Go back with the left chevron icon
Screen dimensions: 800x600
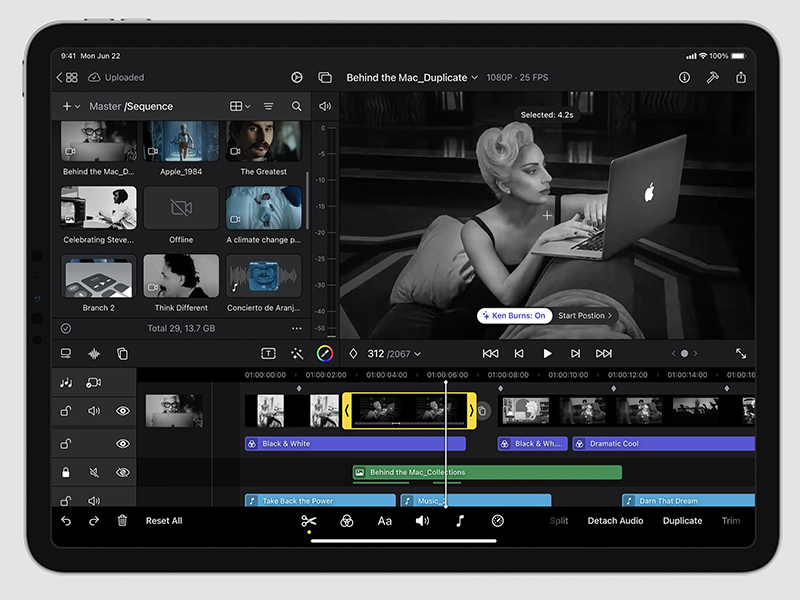[59, 78]
